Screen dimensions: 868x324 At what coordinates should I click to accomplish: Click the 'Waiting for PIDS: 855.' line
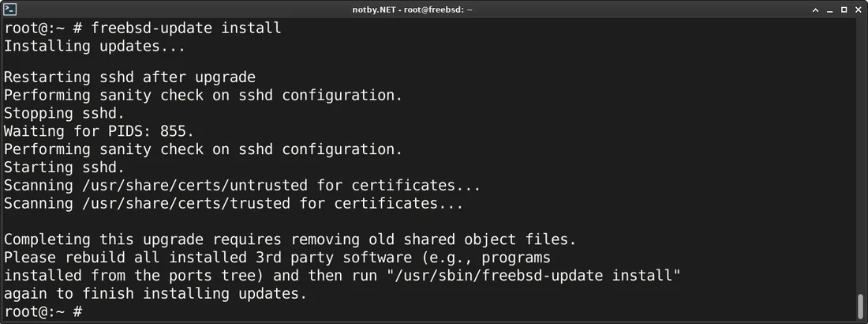[x=99, y=130]
